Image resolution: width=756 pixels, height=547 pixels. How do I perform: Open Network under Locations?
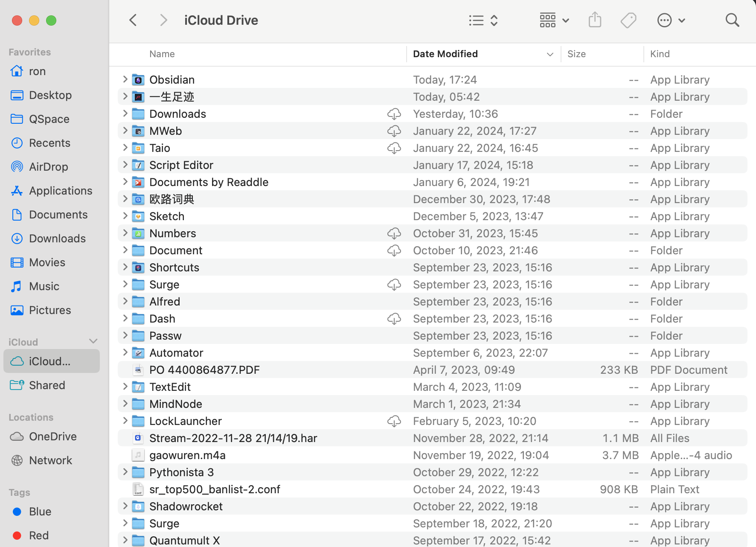52,460
